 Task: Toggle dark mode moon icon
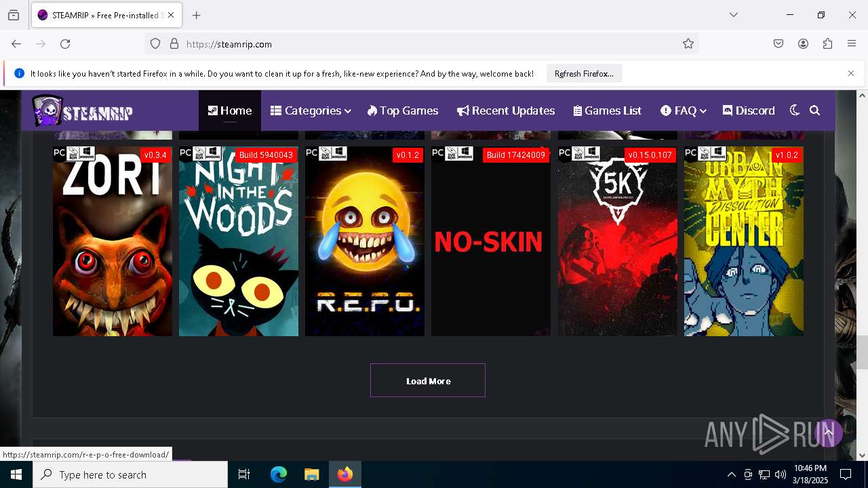(x=795, y=110)
